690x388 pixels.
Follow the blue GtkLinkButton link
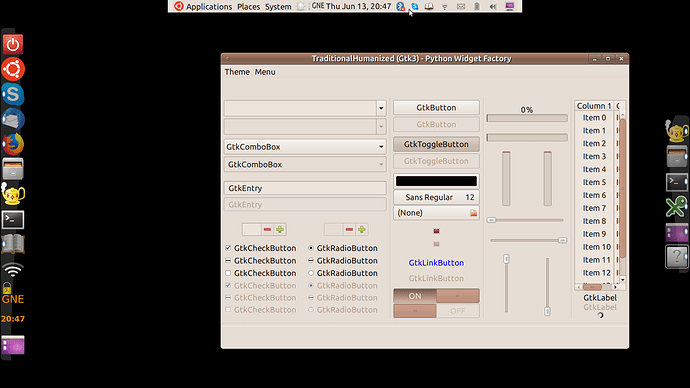(436, 263)
